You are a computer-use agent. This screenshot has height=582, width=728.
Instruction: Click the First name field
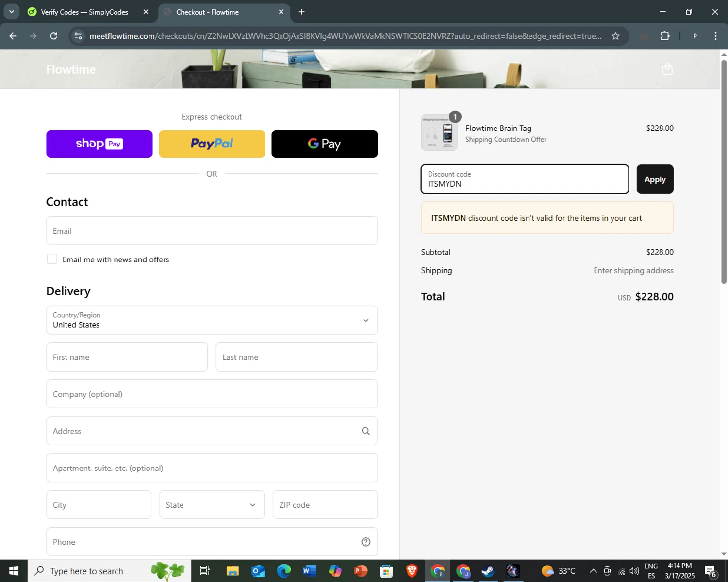(127, 357)
